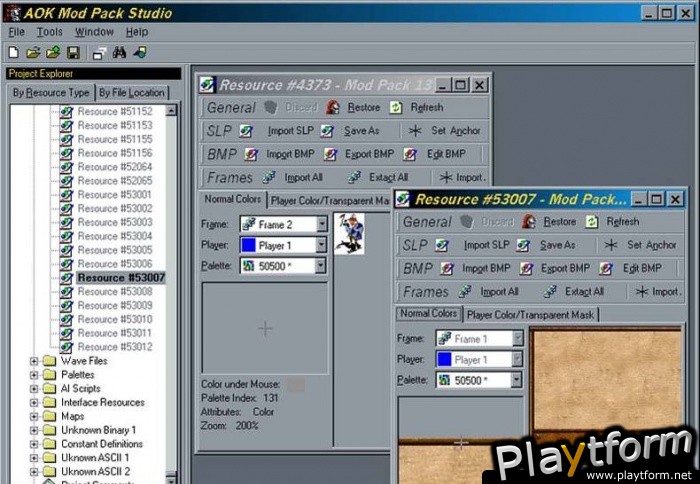The width and height of the screenshot is (700, 484).
Task: Select Player Color/Transparent Mask tab in Resource #53007
Action: coord(530,315)
